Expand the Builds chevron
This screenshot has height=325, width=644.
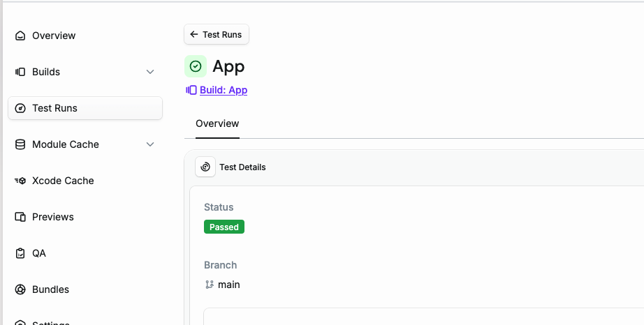pos(150,72)
